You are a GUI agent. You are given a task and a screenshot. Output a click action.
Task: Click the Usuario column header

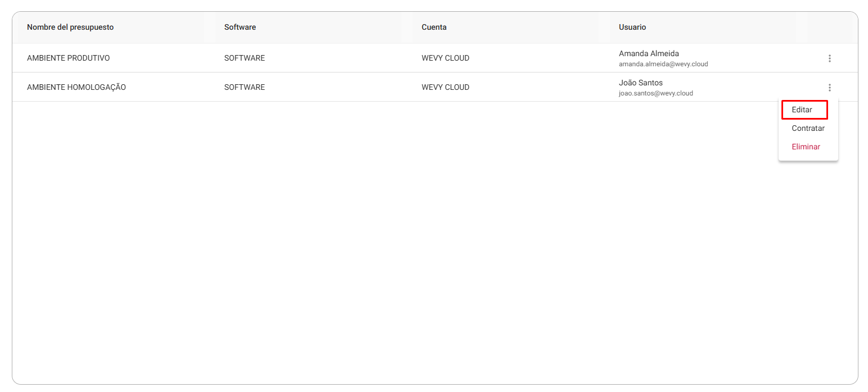632,27
